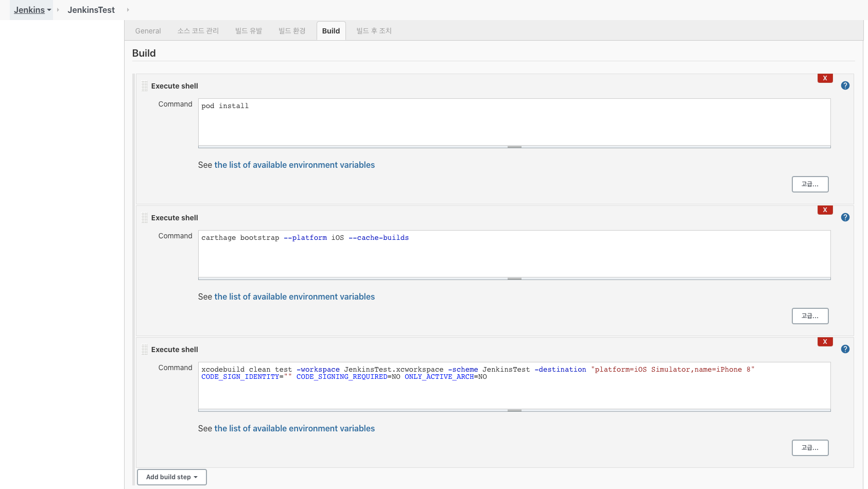Screen dimensions: 868x489
Task: Open the Jenkins breadcrumb dropdown arrow
Action: tap(49, 10)
